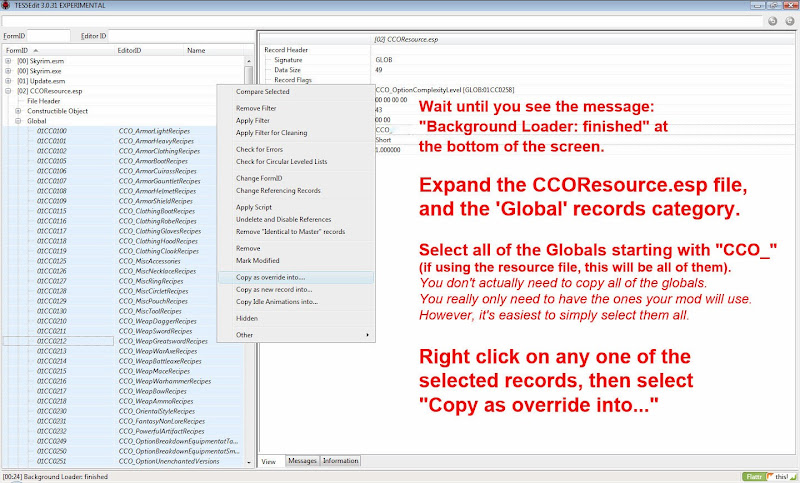Click the Record Flags row label
Viewport: 800px width, 483px height.
[x=293, y=80]
